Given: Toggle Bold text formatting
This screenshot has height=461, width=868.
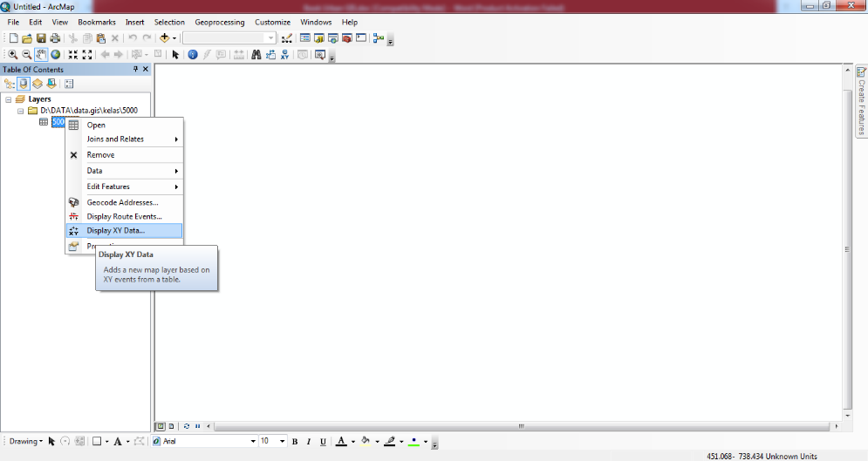Looking at the screenshot, I should (295, 441).
